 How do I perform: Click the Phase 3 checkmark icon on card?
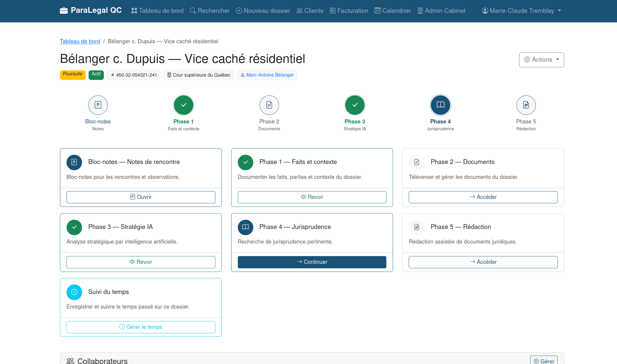click(x=74, y=227)
